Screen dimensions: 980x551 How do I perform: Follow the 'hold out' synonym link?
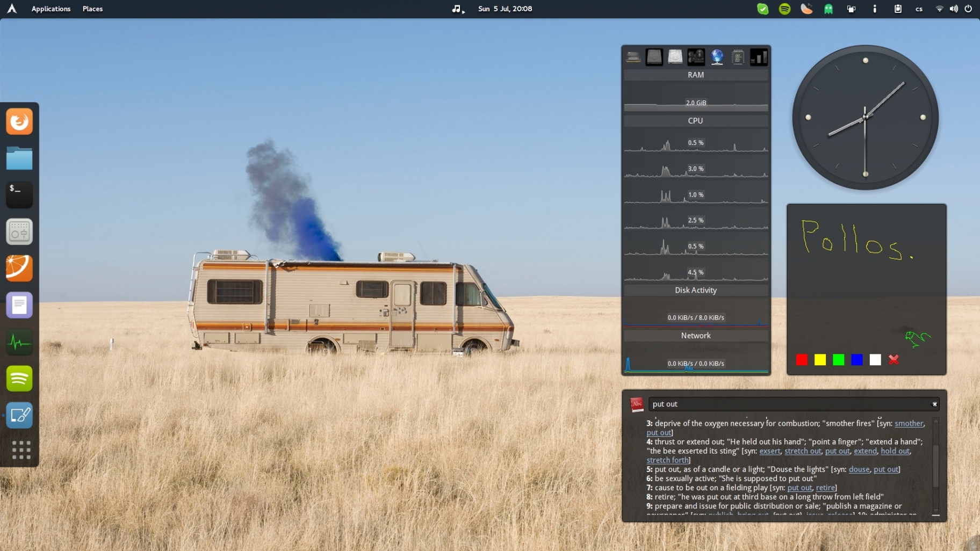tap(895, 451)
